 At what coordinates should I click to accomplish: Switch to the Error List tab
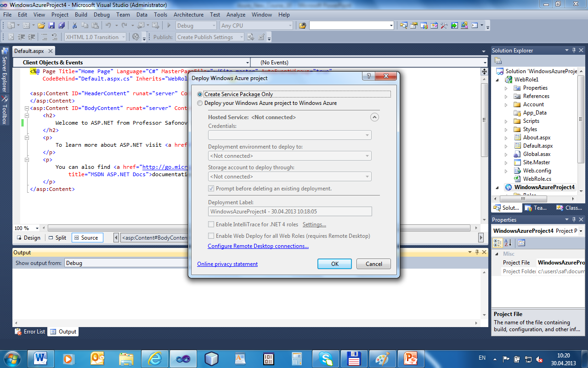tap(30, 332)
